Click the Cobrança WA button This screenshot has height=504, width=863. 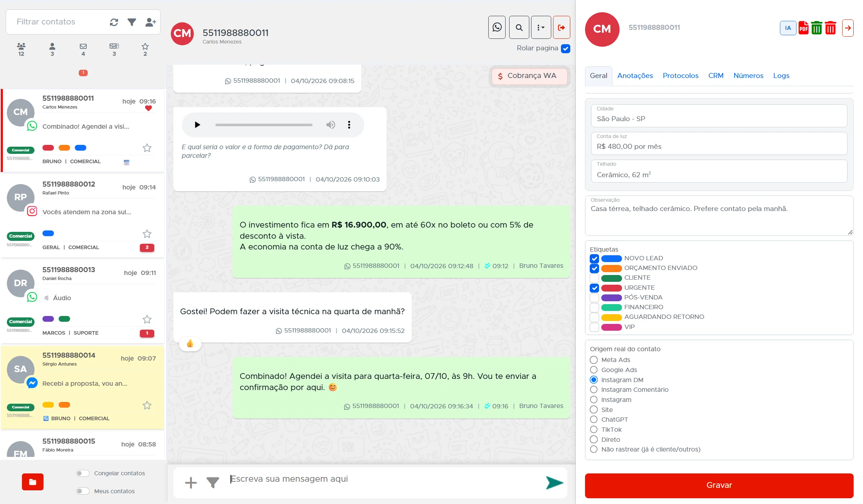point(529,76)
